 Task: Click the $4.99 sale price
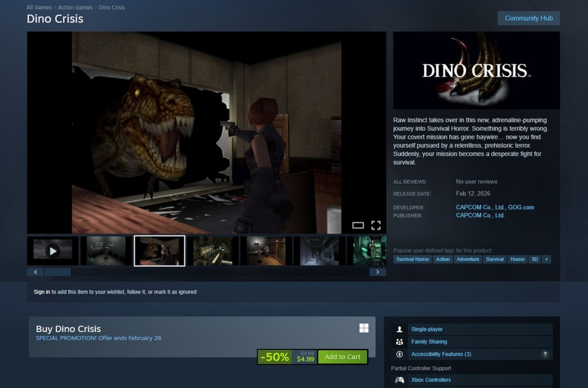305,359
